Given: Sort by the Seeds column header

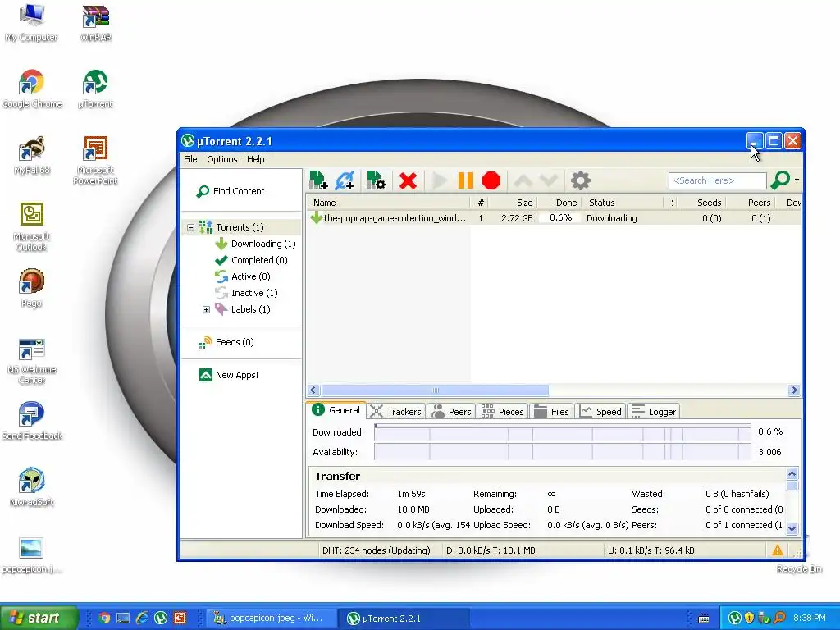Looking at the screenshot, I should tap(703, 203).
